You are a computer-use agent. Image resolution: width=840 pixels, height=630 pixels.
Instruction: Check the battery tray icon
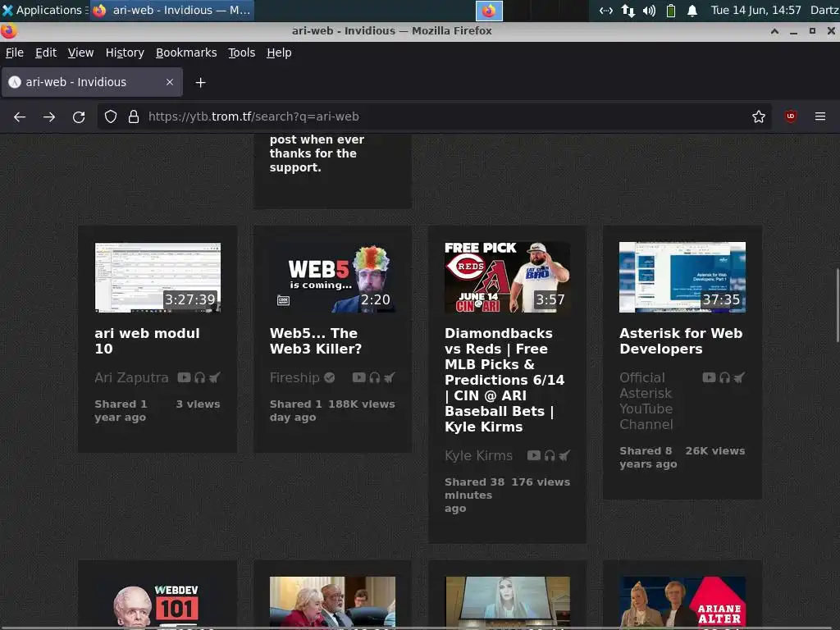coord(671,11)
